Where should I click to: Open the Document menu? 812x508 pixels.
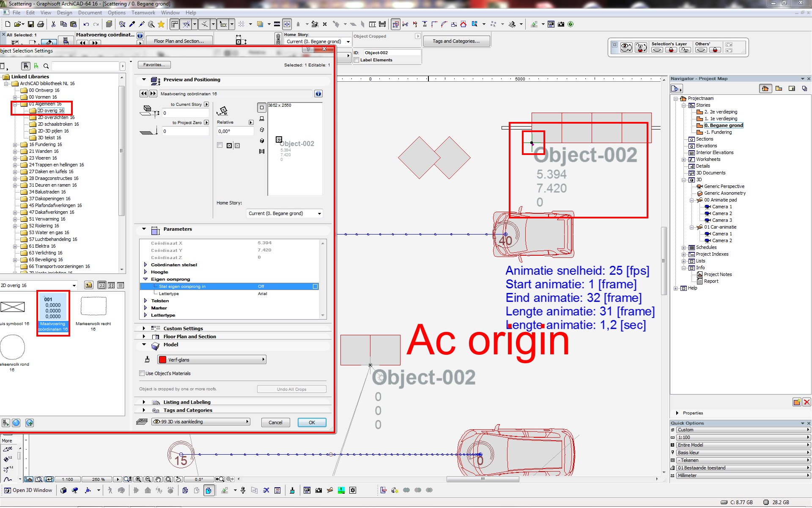point(90,13)
